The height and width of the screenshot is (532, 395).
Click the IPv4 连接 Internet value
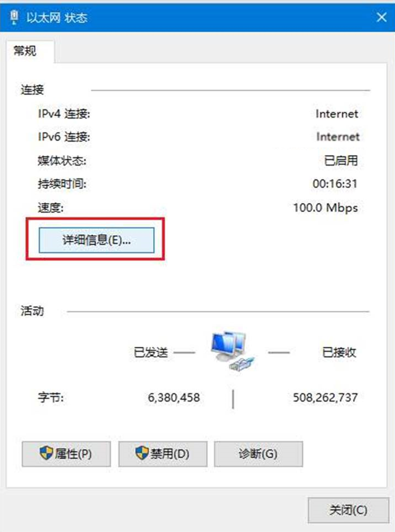[336, 114]
